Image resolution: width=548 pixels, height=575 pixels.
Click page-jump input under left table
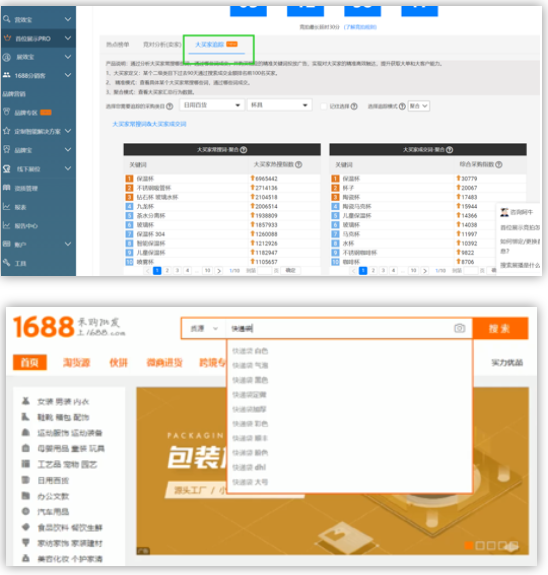[x=264, y=271]
